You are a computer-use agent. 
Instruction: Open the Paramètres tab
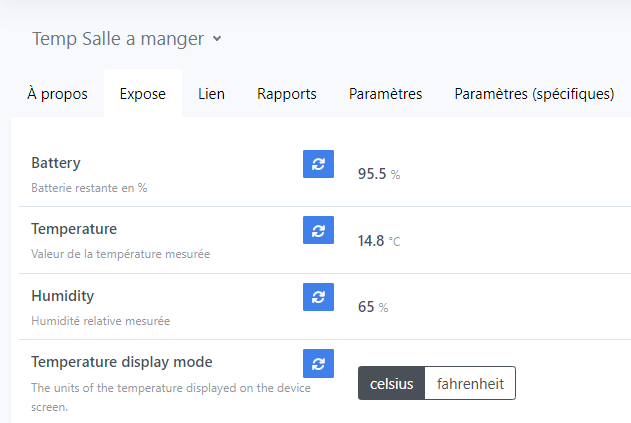pyautogui.click(x=385, y=94)
